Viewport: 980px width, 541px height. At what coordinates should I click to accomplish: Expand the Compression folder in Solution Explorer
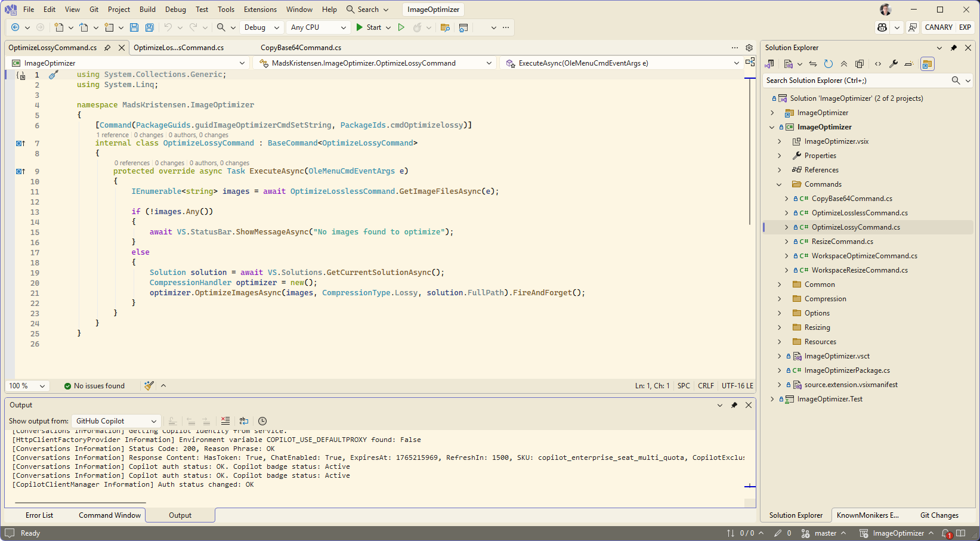coord(779,299)
